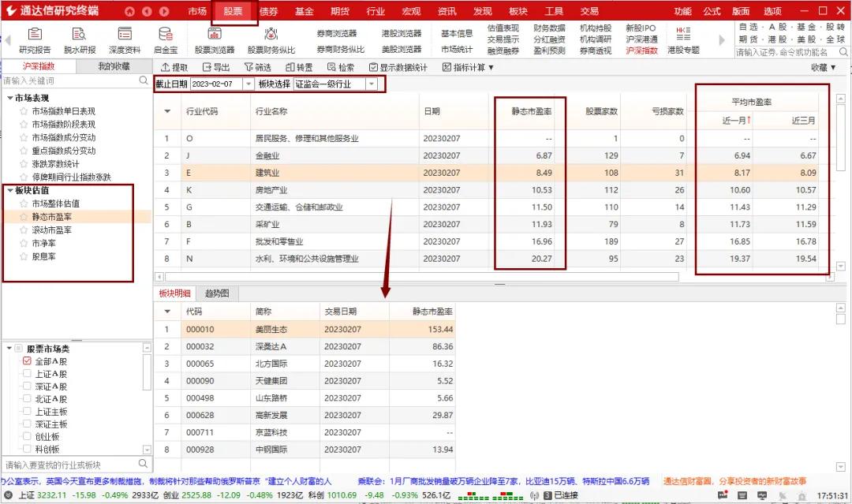Screen dimensions: 852x504
Task: Open 港股专题 from the ribbon
Action: pos(683,41)
